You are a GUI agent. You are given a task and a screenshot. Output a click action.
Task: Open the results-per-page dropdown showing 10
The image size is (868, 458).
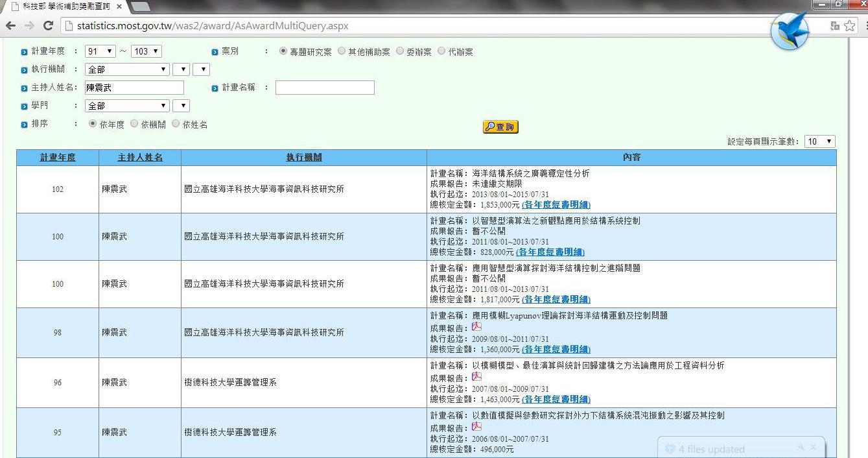pos(819,141)
